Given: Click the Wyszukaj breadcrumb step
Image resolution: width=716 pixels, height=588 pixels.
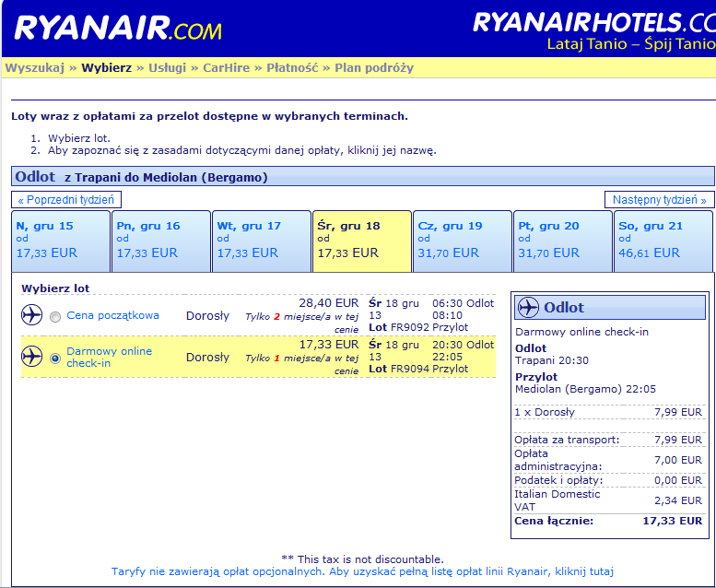Looking at the screenshot, I should [x=35, y=67].
